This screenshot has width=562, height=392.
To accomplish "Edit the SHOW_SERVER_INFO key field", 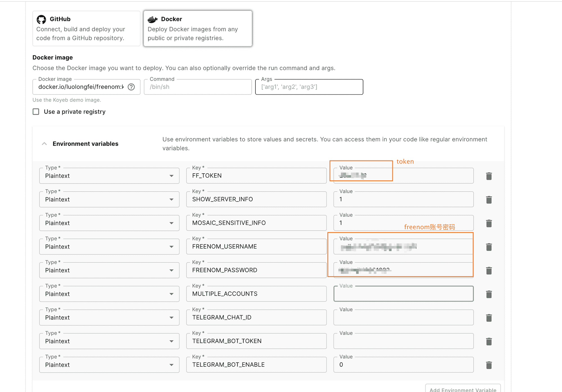I will click(256, 199).
